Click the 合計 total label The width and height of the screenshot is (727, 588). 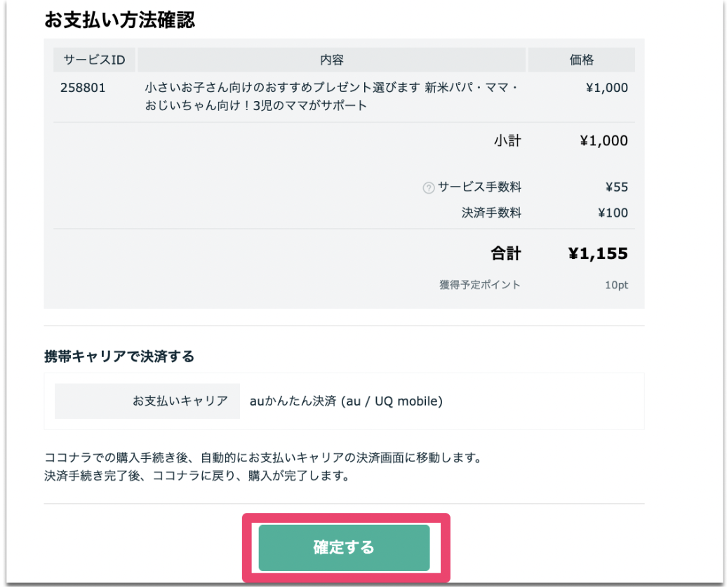pos(506,254)
